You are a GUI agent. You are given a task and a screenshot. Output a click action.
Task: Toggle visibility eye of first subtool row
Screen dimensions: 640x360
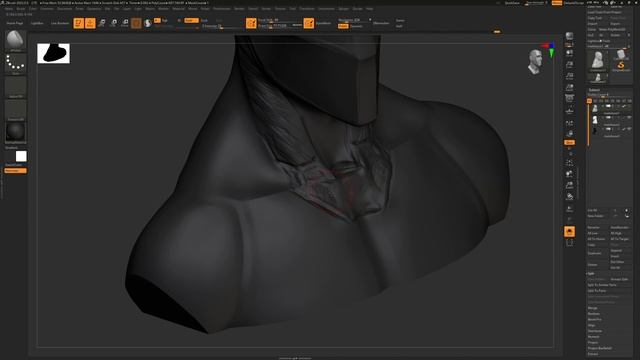tap(629, 106)
